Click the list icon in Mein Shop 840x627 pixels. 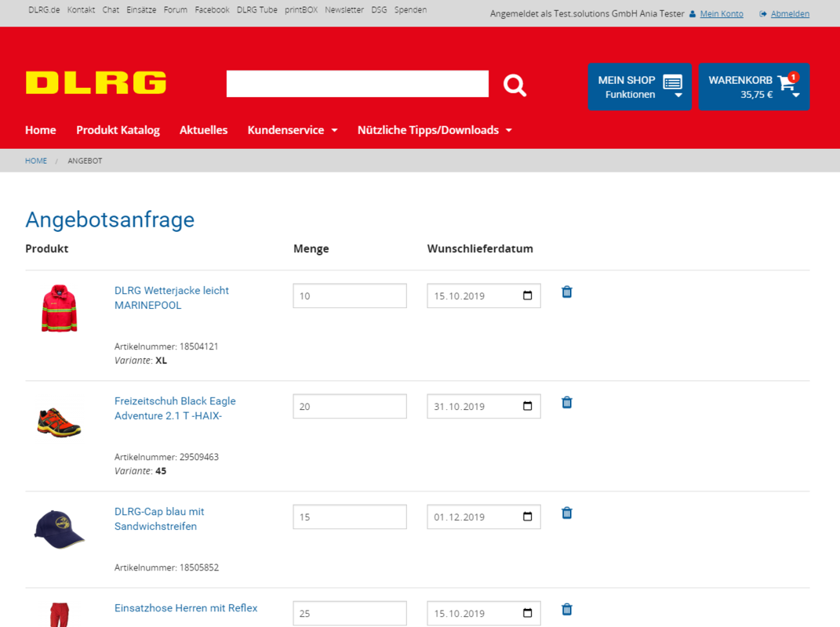click(x=672, y=82)
